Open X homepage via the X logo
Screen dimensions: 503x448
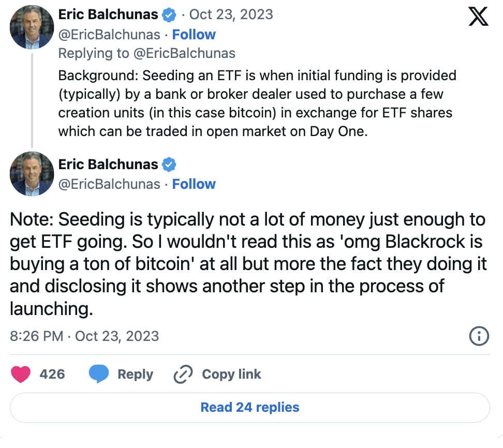[479, 16]
